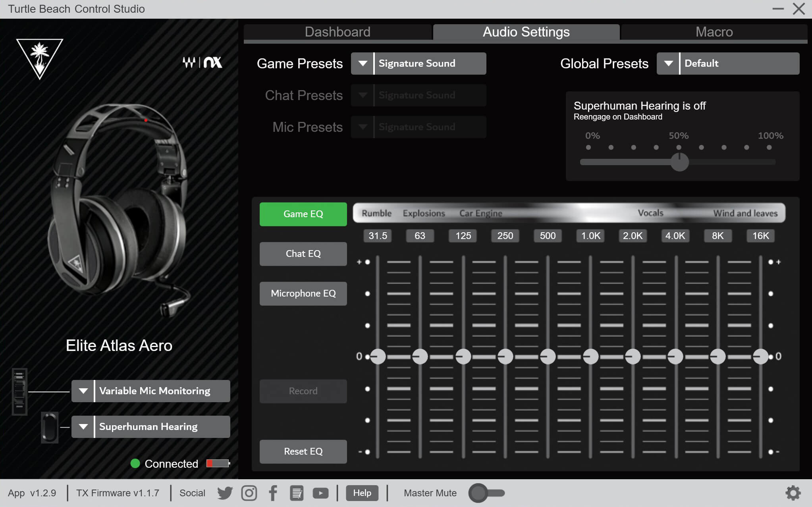The height and width of the screenshot is (507, 812).
Task: Open the blog/news page icon
Action: 297,493
